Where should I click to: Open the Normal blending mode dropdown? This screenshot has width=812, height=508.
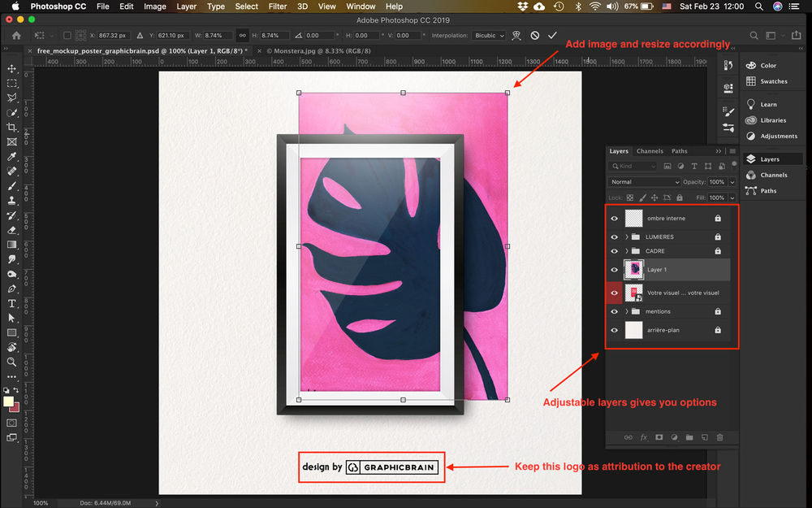644,181
